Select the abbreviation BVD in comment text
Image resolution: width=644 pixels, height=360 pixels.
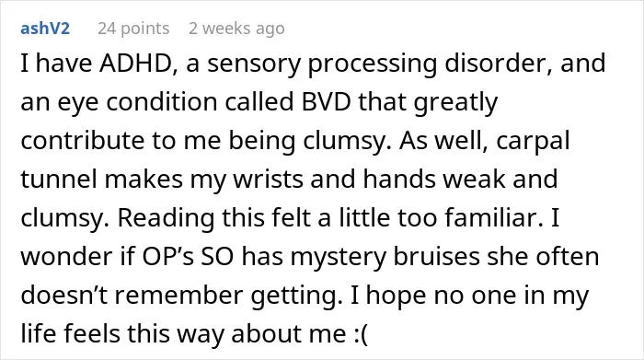(326, 102)
